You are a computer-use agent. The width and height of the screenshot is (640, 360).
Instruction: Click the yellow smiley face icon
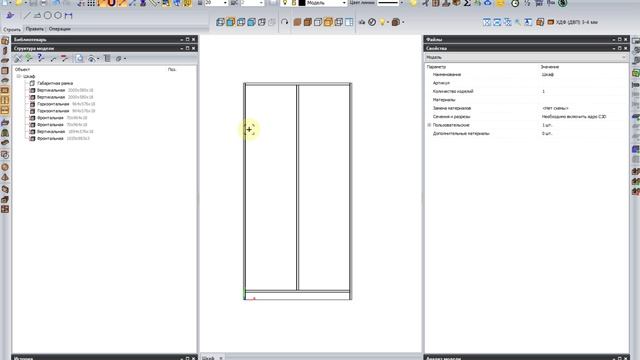pyautogui.click(x=500, y=3)
